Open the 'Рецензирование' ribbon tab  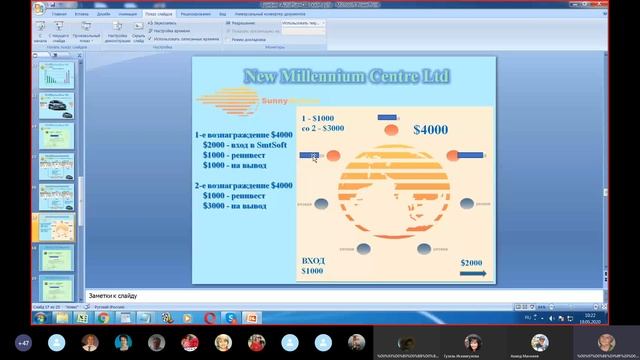[x=196, y=14]
